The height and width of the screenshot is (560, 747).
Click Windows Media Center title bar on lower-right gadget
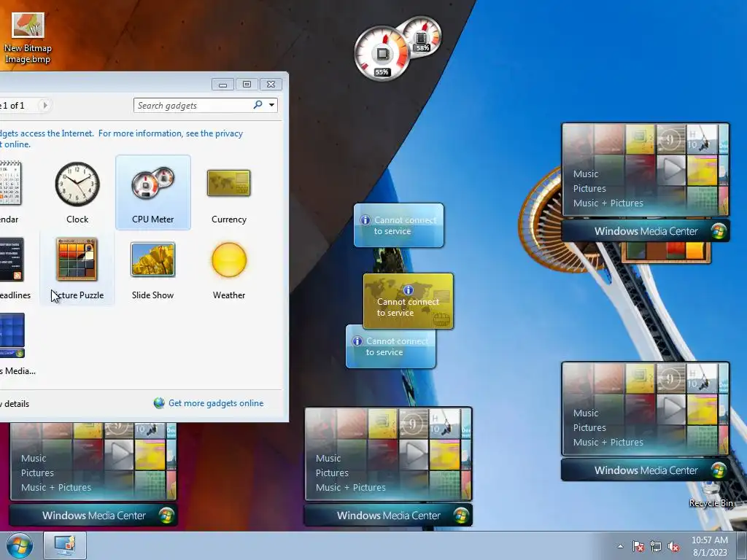(x=646, y=470)
